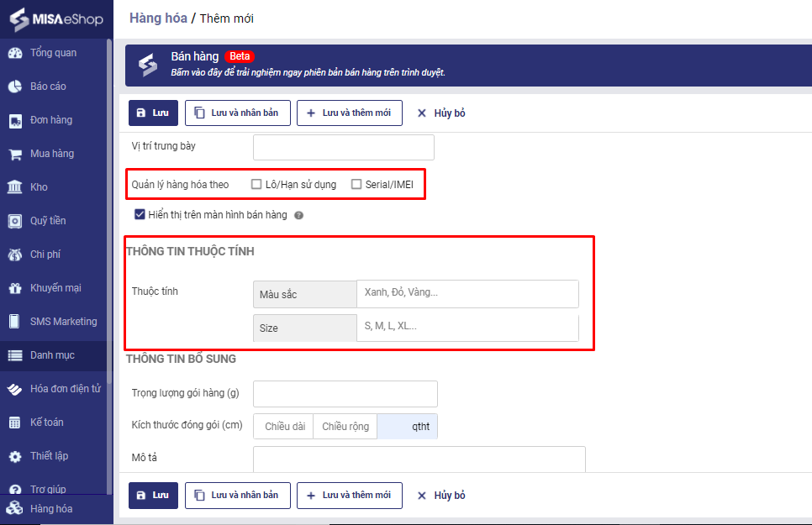
Task: Click the Màu sắc attribute name cell
Action: click(x=305, y=294)
